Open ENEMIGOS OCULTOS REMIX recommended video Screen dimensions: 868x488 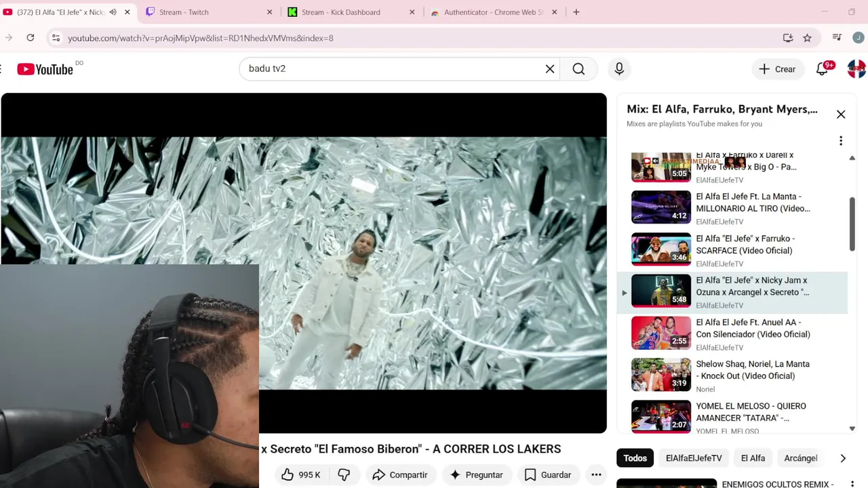point(777,484)
